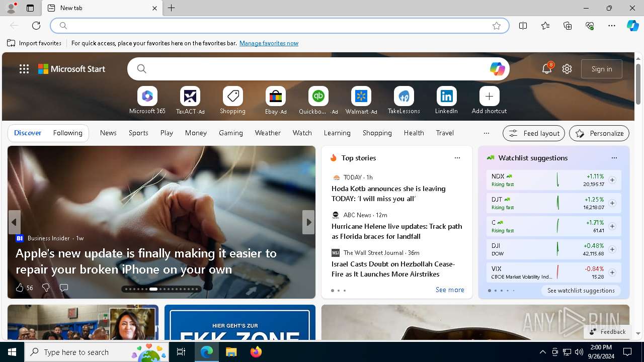
Task: Click See more top stories
Action: [x=450, y=290]
